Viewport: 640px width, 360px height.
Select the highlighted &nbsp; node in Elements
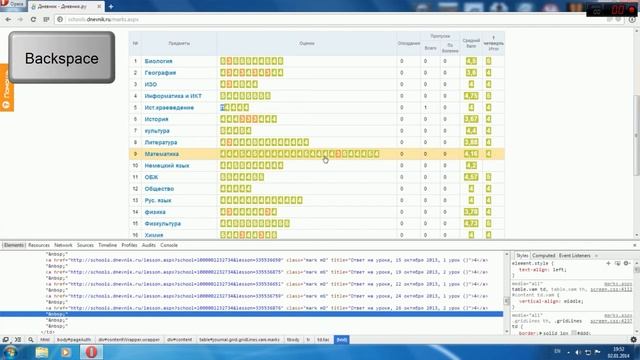[251, 314]
